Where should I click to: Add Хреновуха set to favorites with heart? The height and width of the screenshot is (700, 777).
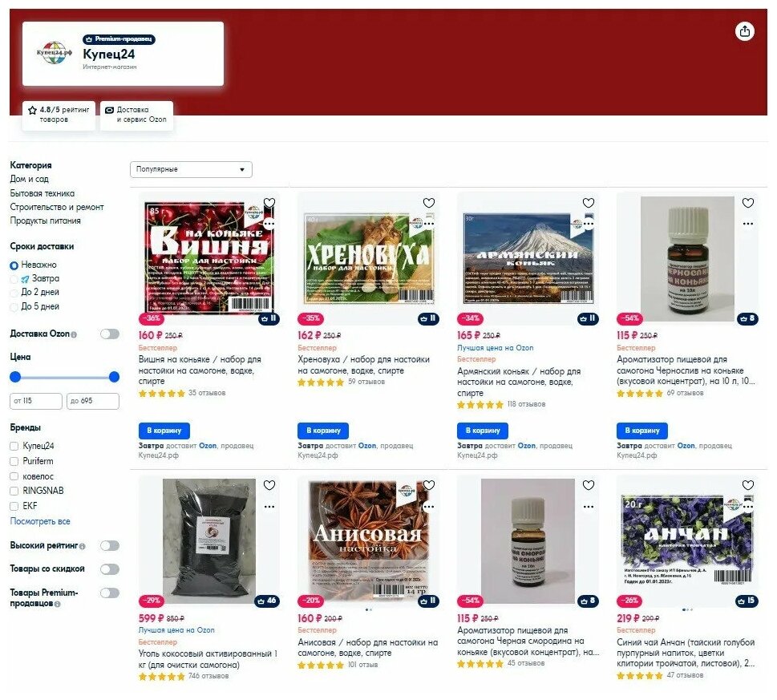pyautogui.click(x=429, y=203)
